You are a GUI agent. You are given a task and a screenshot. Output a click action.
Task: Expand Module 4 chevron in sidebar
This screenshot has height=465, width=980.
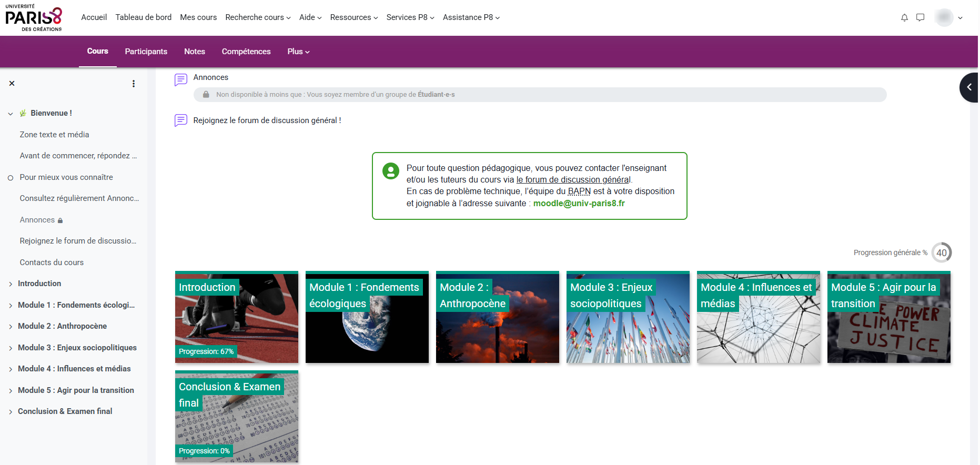tap(11, 369)
